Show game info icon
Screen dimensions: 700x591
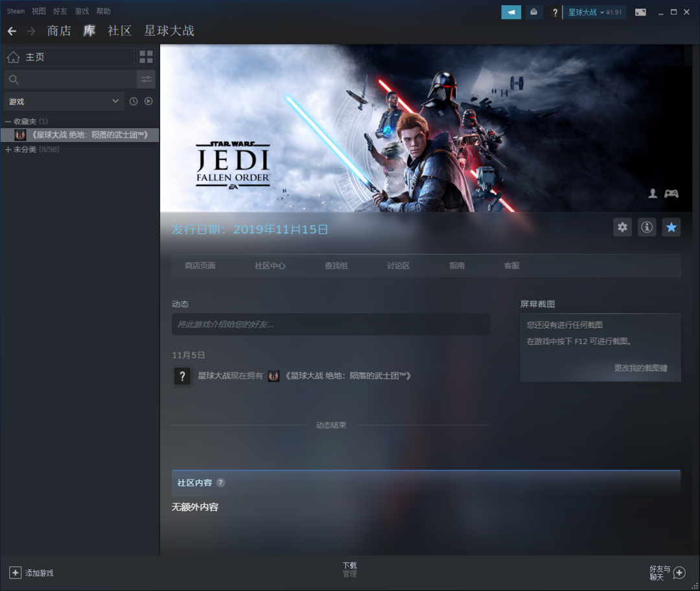[x=647, y=227]
